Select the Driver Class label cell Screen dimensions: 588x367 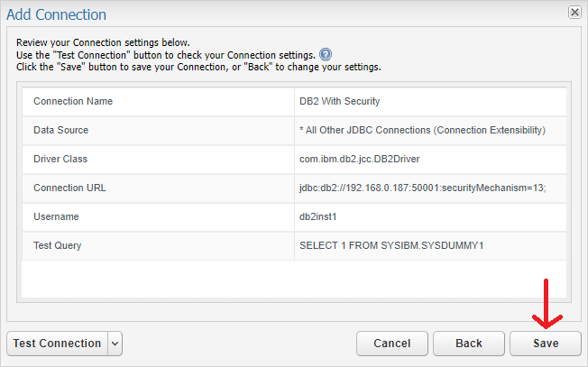(158, 160)
